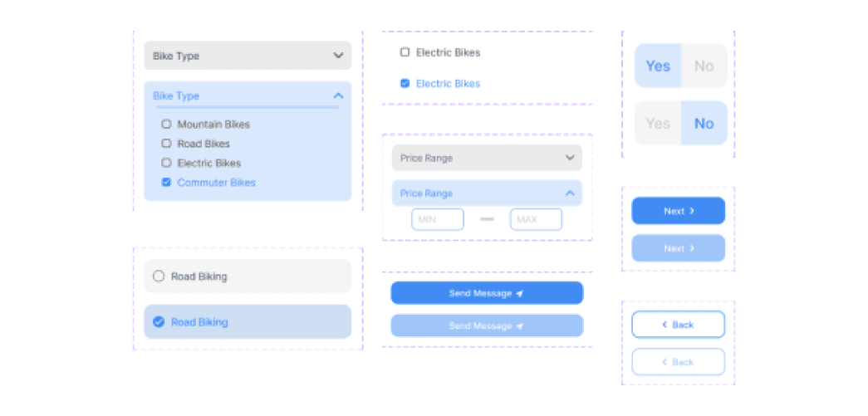Collapse the blue expanded Bike Type list

click(338, 95)
